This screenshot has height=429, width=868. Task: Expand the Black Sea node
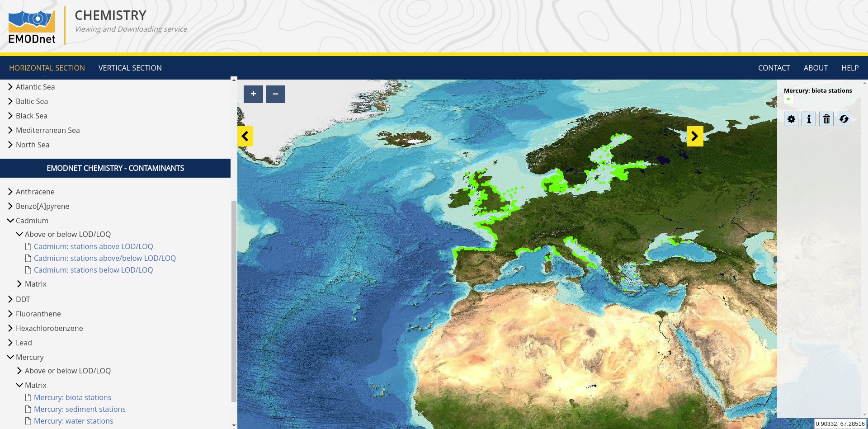click(10, 116)
